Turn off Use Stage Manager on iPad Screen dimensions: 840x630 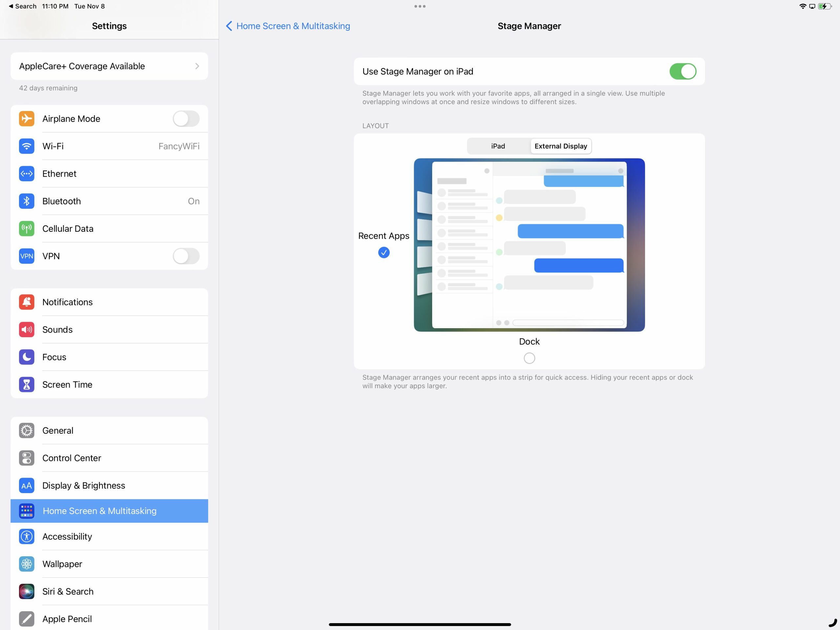tap(683, 72)
